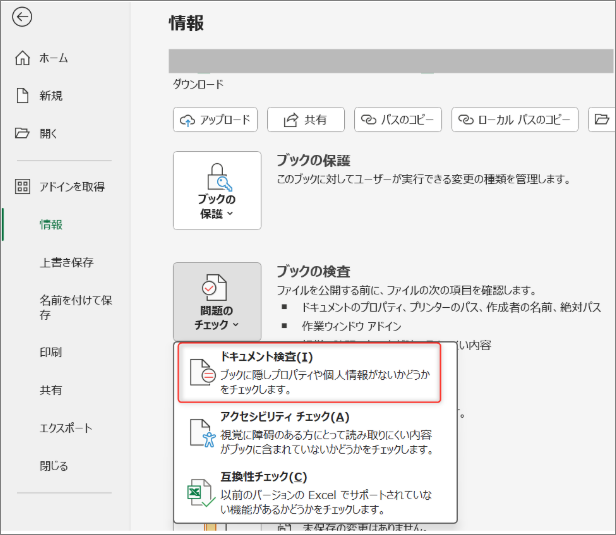The width and height of the screenshot is (616, 535).
Task: Click the ブックの検査 heading
Action: click(x=314, y=271)
